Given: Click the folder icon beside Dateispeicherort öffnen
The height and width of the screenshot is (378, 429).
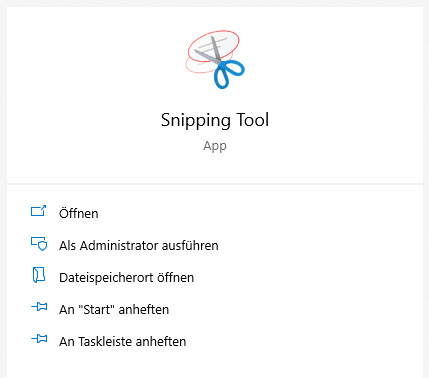Looking at the screenshot, I should [39, 275].
